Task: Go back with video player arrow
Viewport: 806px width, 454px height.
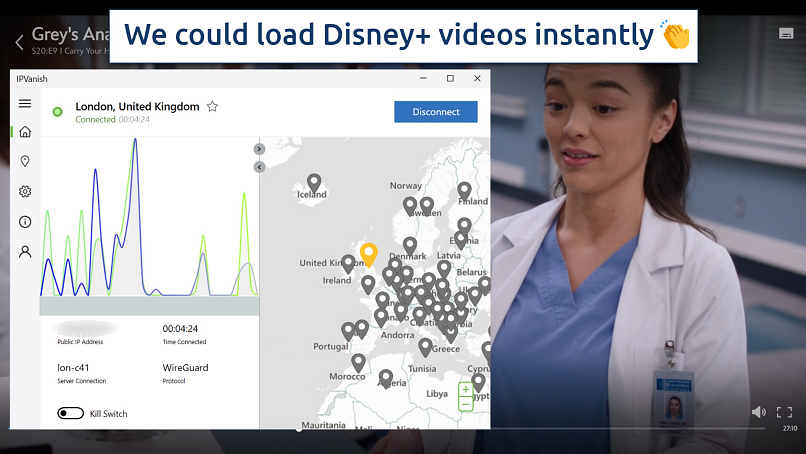Action: [20, 42]
